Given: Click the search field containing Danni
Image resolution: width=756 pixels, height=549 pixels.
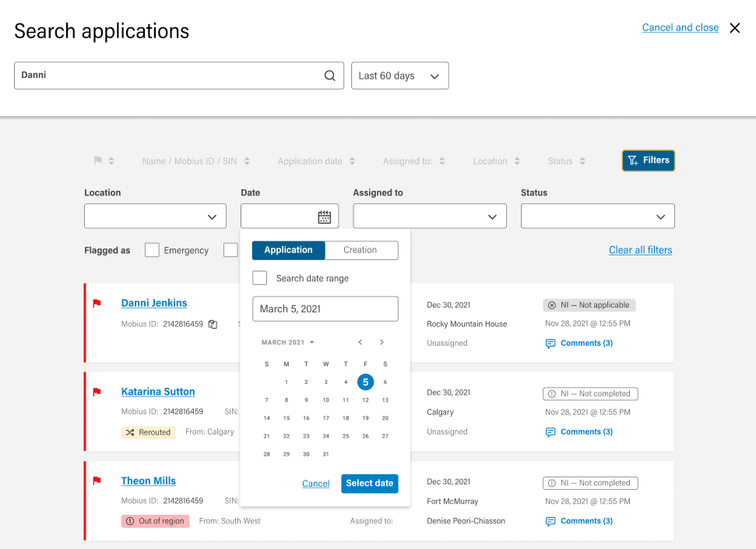Looking at the screenshot, I should click(179, 76).
